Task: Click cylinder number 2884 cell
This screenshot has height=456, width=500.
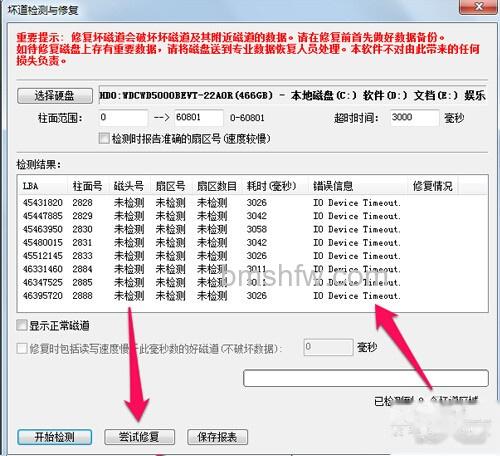Action: click(x=82, y=269)
